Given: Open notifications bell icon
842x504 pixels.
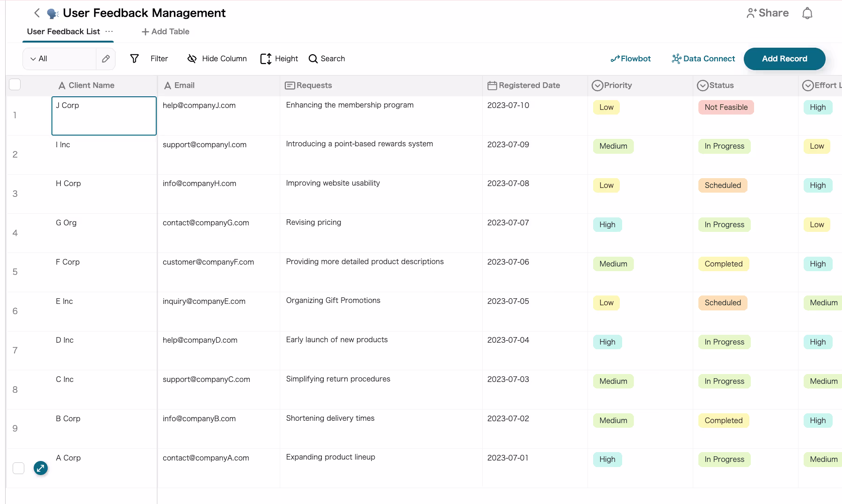Looking at the screenshot, I should click(x=807, y=13).
